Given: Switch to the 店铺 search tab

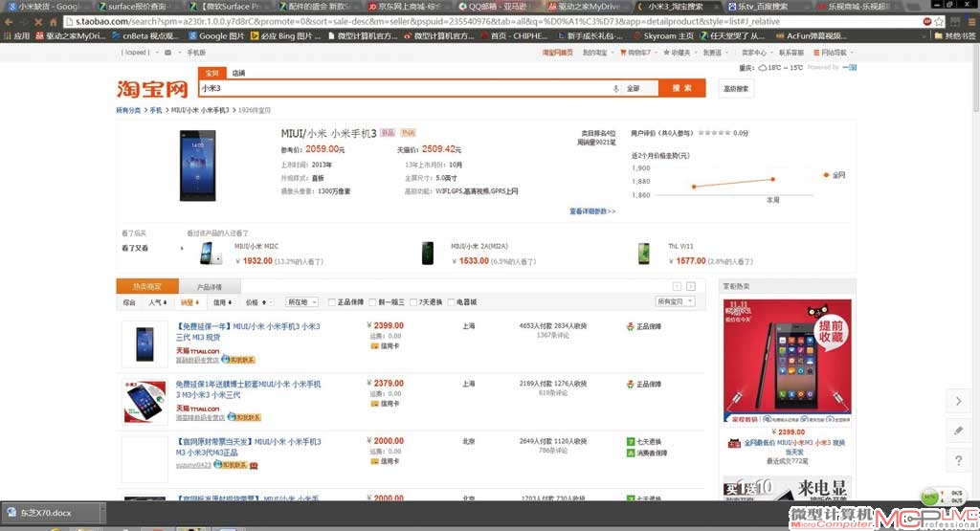Looking at the screenshot, I should click(x=238, y=73).
